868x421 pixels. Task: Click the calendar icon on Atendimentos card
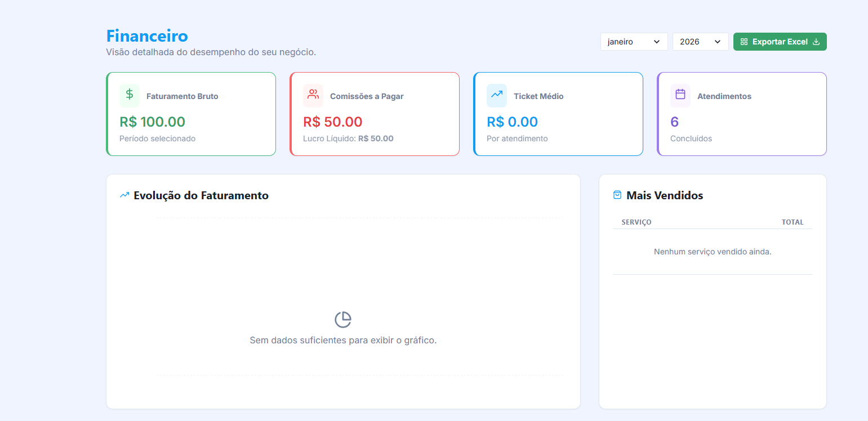click(x=680, y=96)
